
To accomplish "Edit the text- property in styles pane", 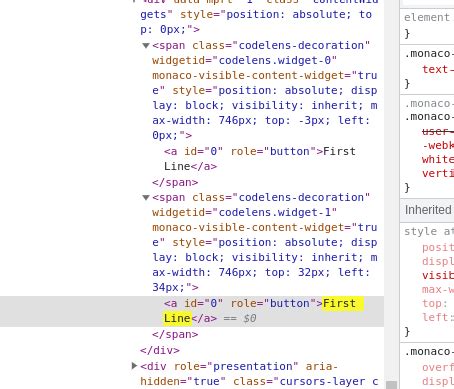I will pos(438,69).
